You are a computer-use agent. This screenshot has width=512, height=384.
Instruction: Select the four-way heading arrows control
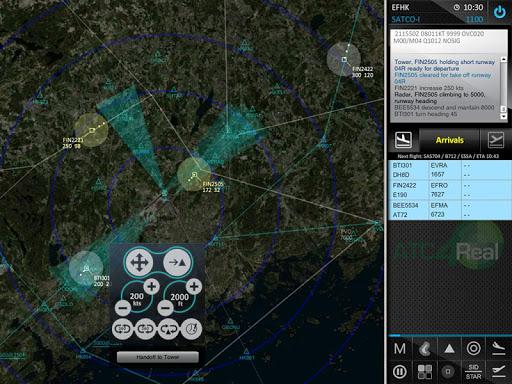(x=139, y=262)
